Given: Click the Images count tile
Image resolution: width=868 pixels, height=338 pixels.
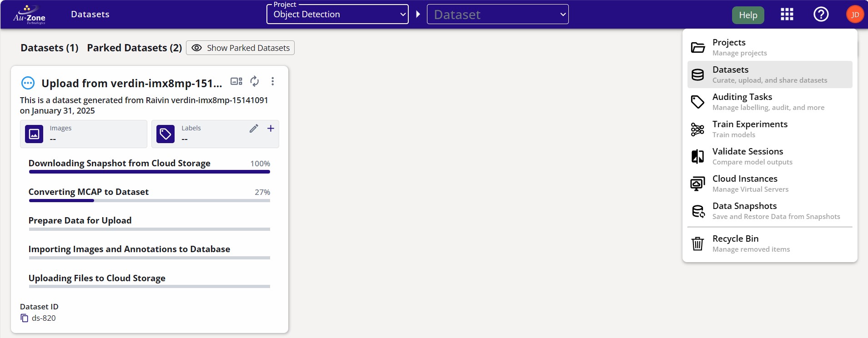Looking at the screenshot, I should (x=84, y=134).
